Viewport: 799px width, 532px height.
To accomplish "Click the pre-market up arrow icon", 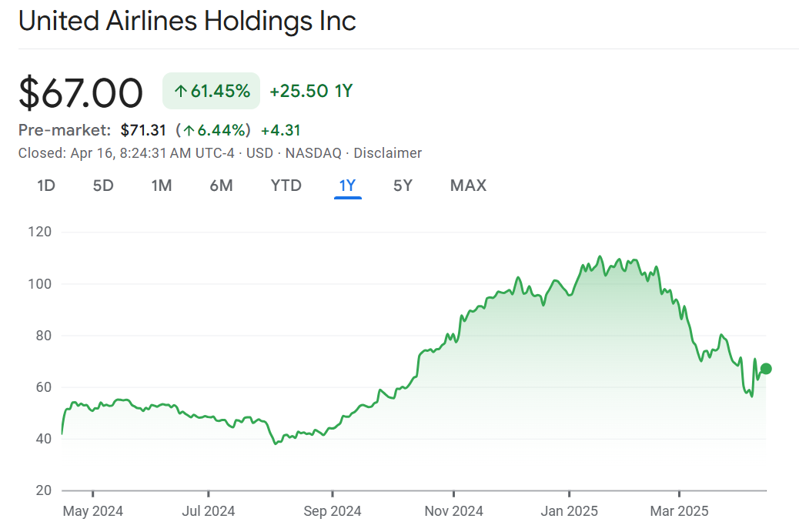I will pyautogui.click(x=188, y=130).
